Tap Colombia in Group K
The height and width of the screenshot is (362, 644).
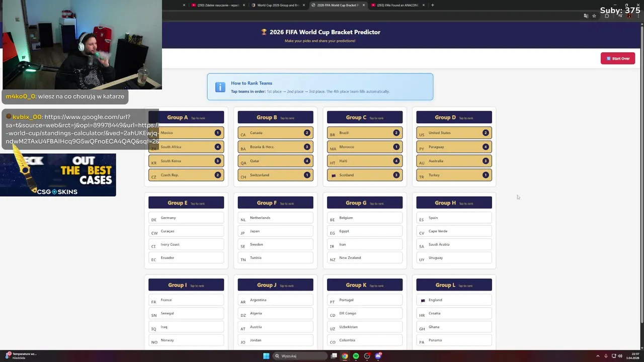tap(365, 340)
